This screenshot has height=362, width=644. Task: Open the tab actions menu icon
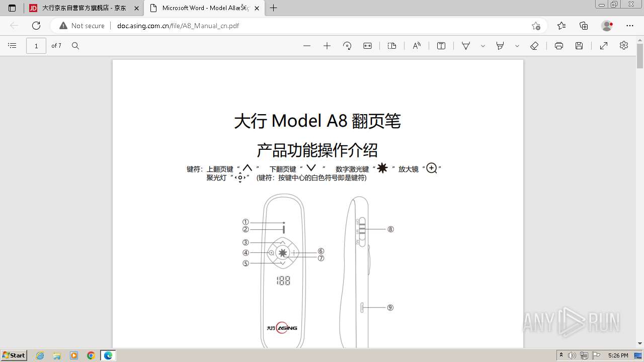click(x=12, y=8)
